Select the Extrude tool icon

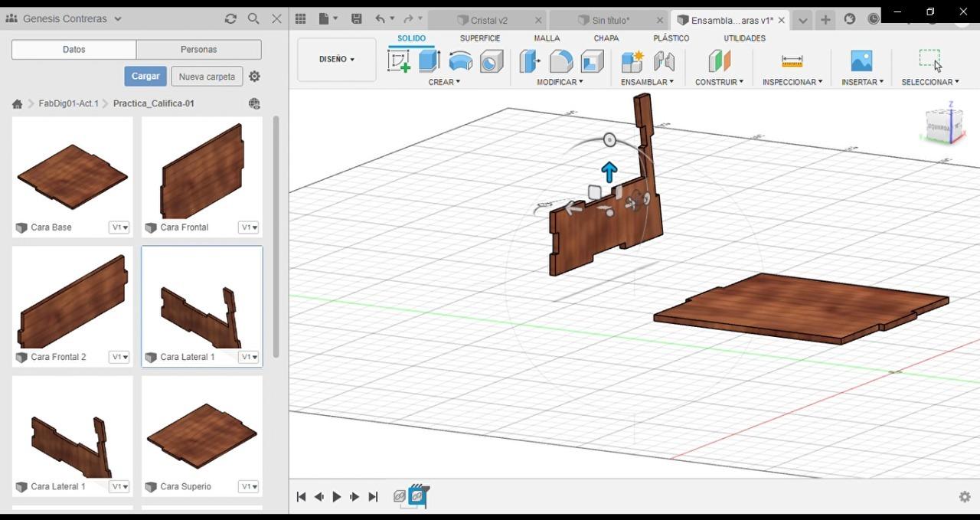tap(430, 61)
